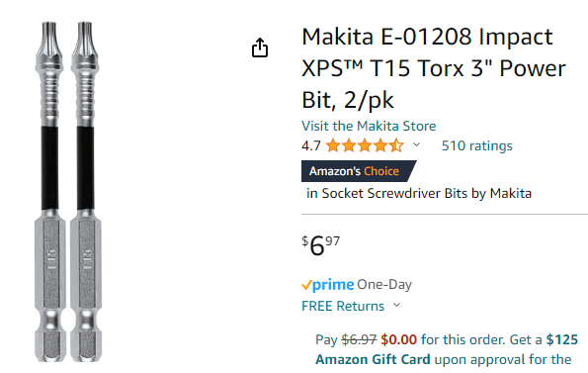The image size is (588, 373).
Task: Click the left Torx bit product image
Action: pyautogui.click(x=49, y=191)
